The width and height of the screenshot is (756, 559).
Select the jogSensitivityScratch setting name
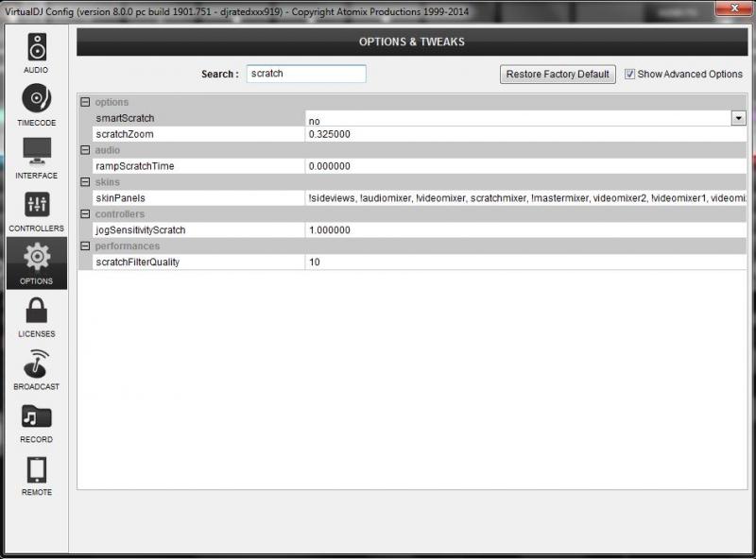[140, 229]
